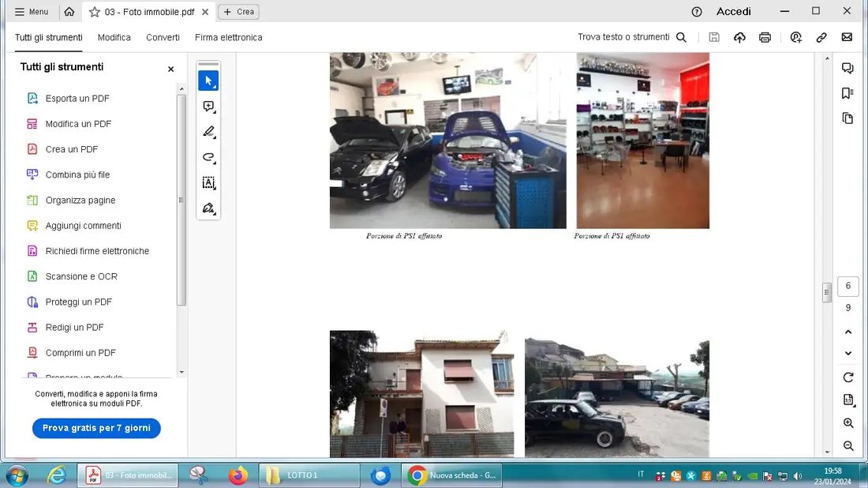
Task: Add a comment with sticky note tool
Action: [x=208, y=107]
